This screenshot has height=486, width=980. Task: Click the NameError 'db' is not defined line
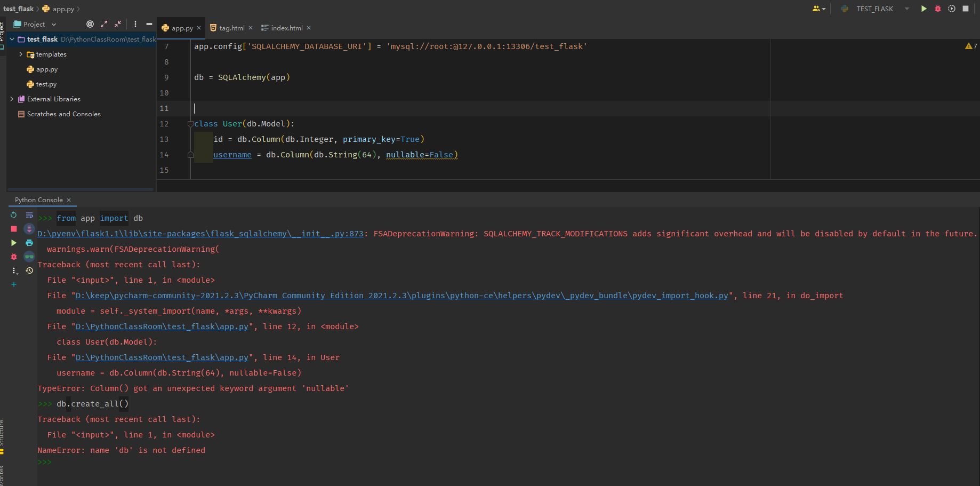click(x=121, y=450)
